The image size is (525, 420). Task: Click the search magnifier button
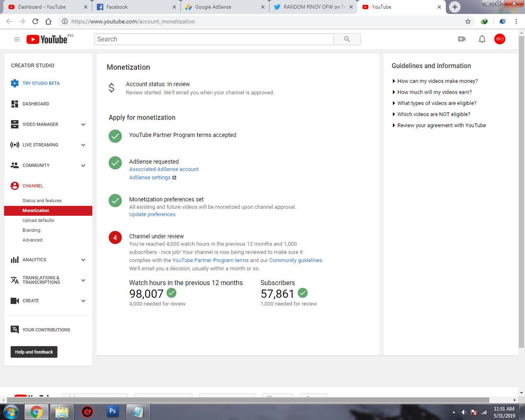click(347, 39)
